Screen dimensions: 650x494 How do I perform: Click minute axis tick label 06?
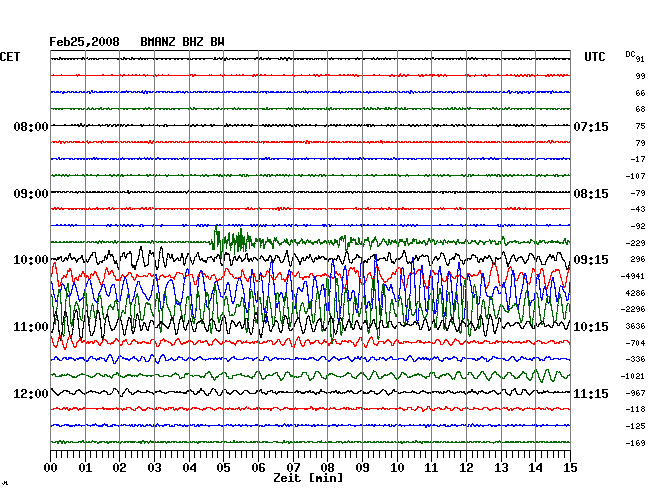pyautogui.click(x=258, y=467)
